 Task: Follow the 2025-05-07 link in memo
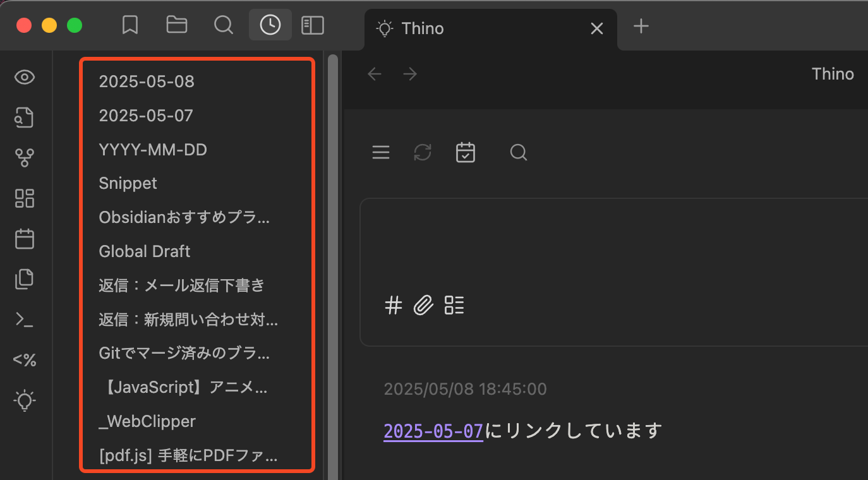point(433,431)
